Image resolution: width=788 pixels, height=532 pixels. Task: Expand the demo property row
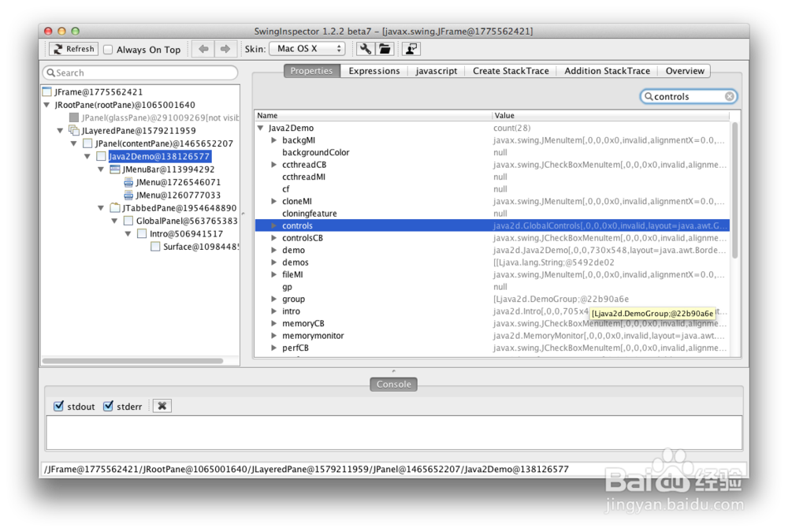[x=274, y=250]
